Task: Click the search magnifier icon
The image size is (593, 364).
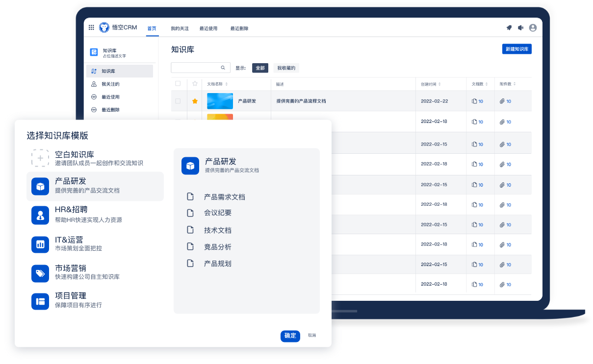Action: coord(223,68)
